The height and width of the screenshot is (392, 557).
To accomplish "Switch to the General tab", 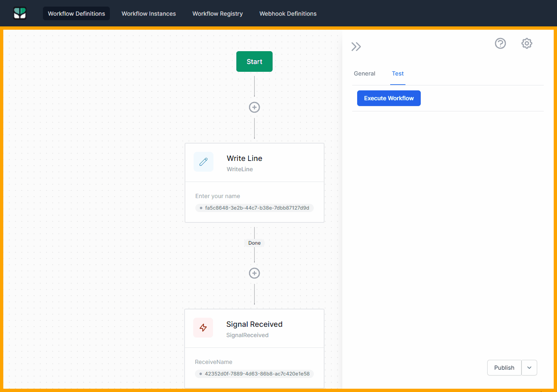I will click(364, 73).
